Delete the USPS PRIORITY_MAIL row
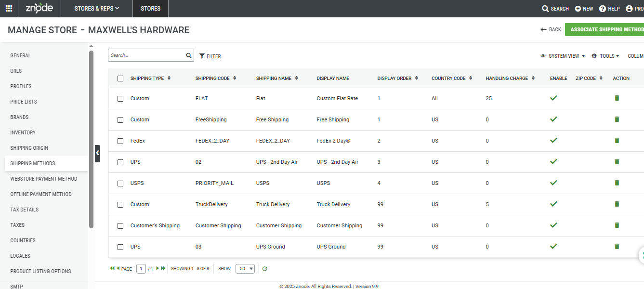The height and width of the screenshot is (289, 644). 617,183
